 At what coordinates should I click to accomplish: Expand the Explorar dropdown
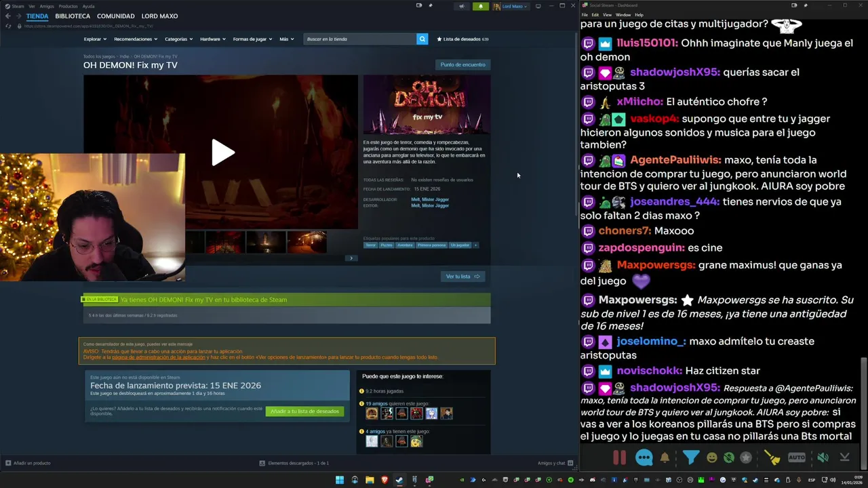(94, 39)
